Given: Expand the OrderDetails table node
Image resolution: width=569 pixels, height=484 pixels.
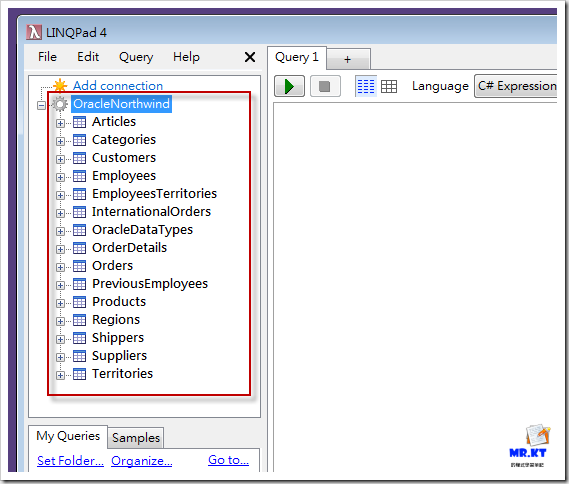Looking at the screenshot, I should [61, 249].
